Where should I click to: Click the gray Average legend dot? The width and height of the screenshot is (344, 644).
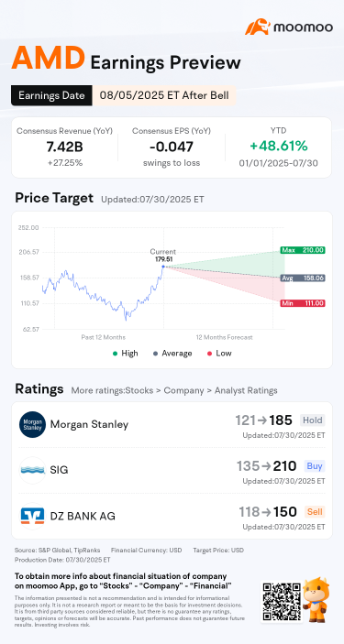[x=156, y=354]
